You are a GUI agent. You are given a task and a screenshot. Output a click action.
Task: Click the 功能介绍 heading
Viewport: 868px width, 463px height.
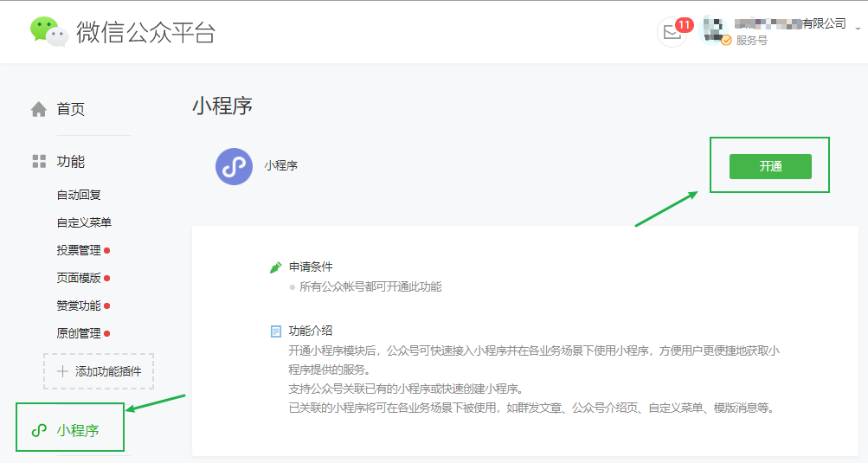(311, 331)
